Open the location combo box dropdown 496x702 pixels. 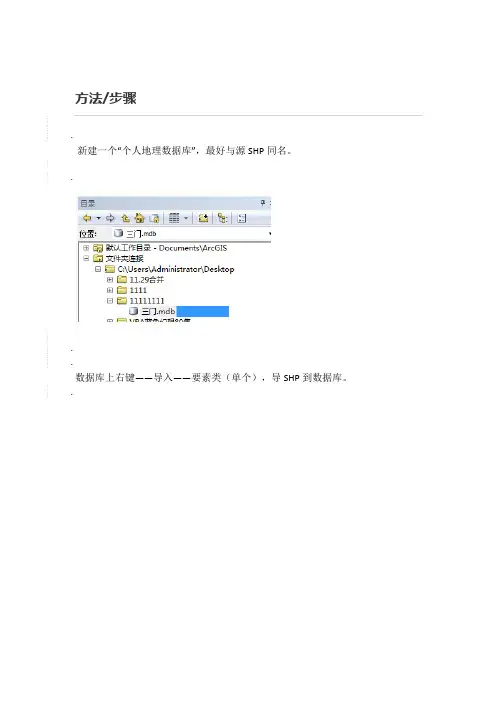pos(269,234)
